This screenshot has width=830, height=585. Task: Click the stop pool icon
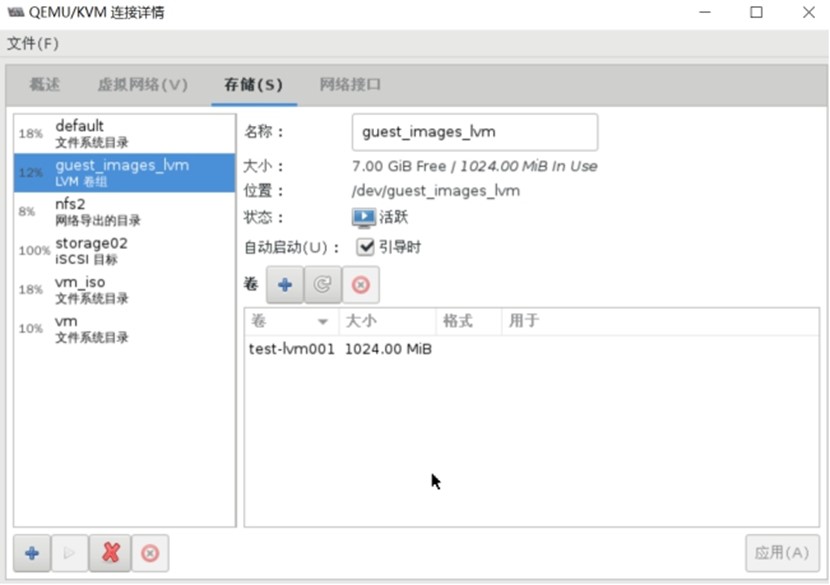coord(149,552)
